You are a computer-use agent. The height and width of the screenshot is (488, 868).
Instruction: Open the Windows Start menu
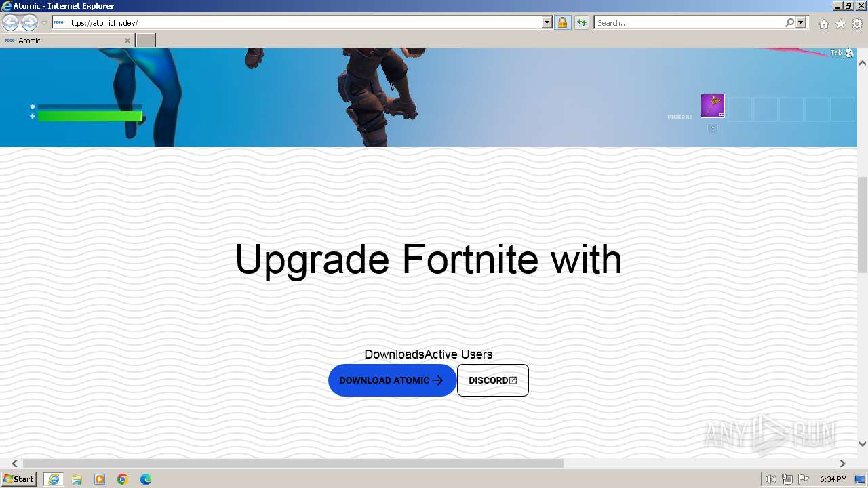(x=20, y=479)
